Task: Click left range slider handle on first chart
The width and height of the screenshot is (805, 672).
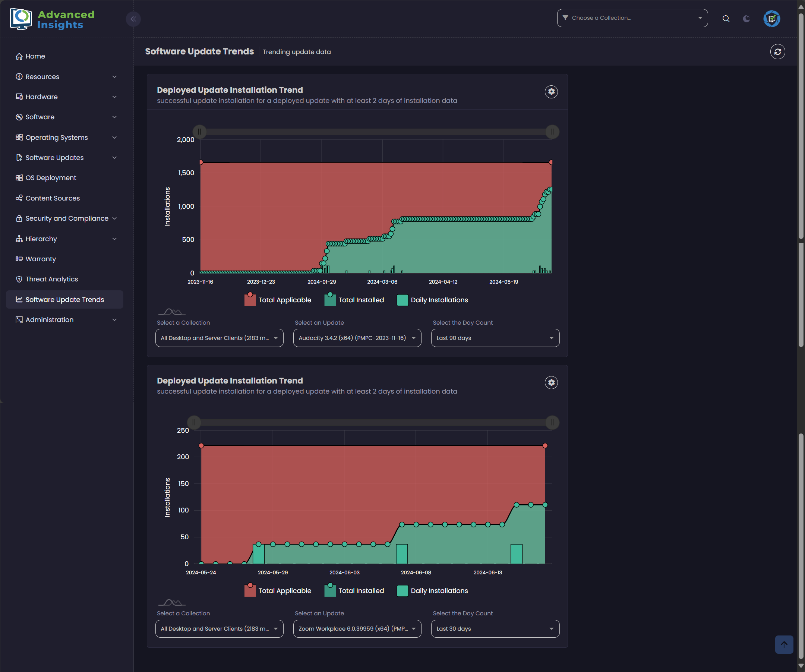Action: click(x=199, y=132)
